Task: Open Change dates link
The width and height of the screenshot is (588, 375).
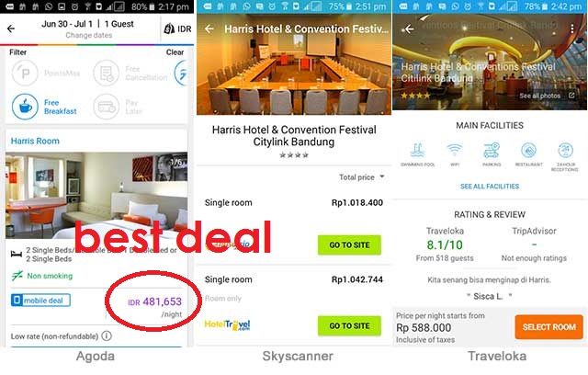Action: coord(89,35)
